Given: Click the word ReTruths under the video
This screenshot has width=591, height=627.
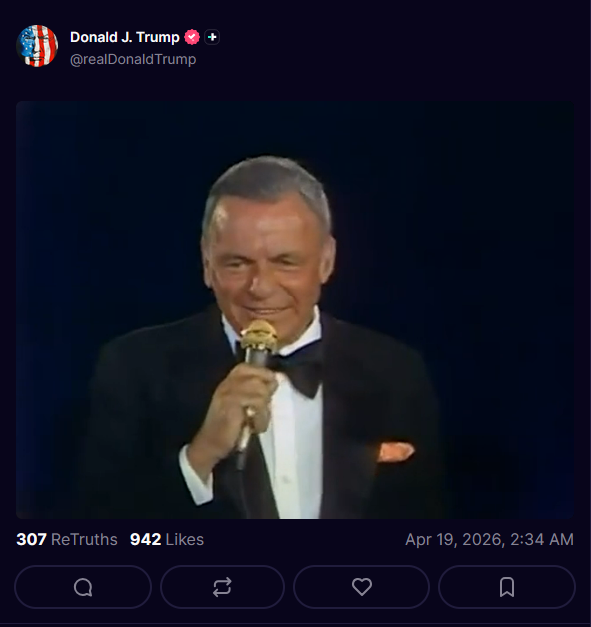Looking at the screenshot, I should 84,539.
